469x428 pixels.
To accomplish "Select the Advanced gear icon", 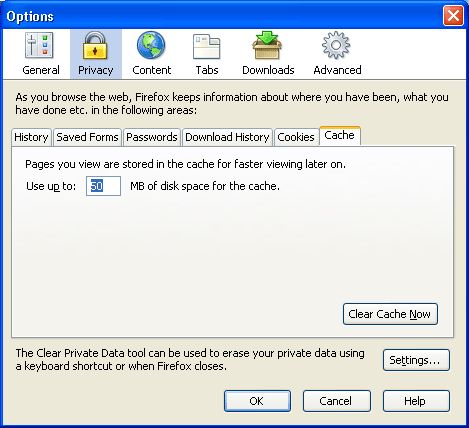I will (336, 45).
